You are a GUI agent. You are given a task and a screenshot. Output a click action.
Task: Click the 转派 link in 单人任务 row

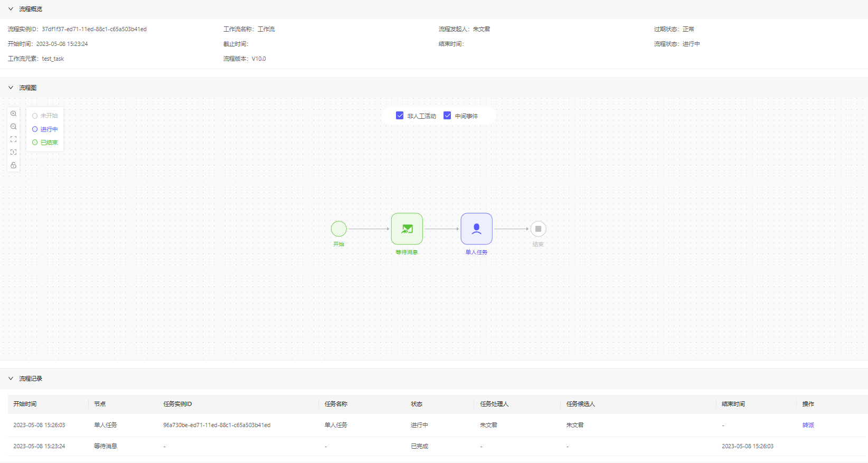808,425
